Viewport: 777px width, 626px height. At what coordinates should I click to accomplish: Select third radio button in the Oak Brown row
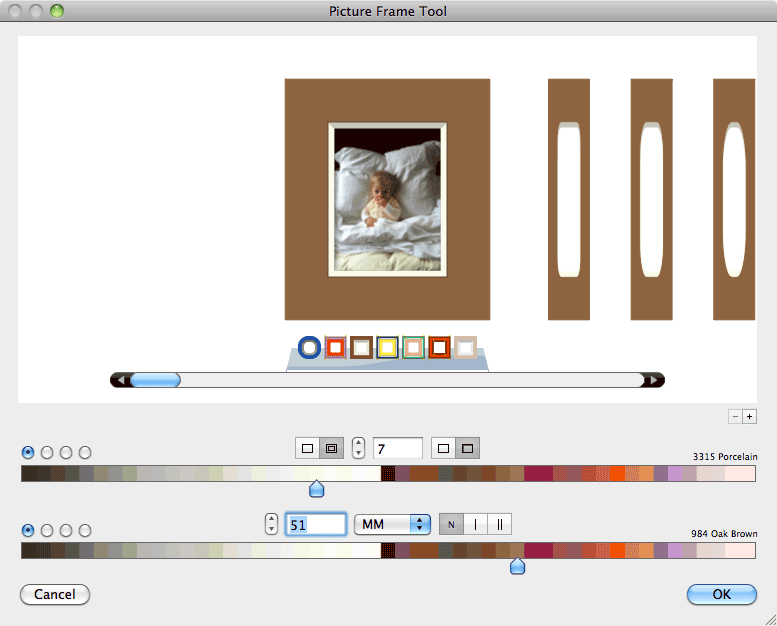pos(66,530)
